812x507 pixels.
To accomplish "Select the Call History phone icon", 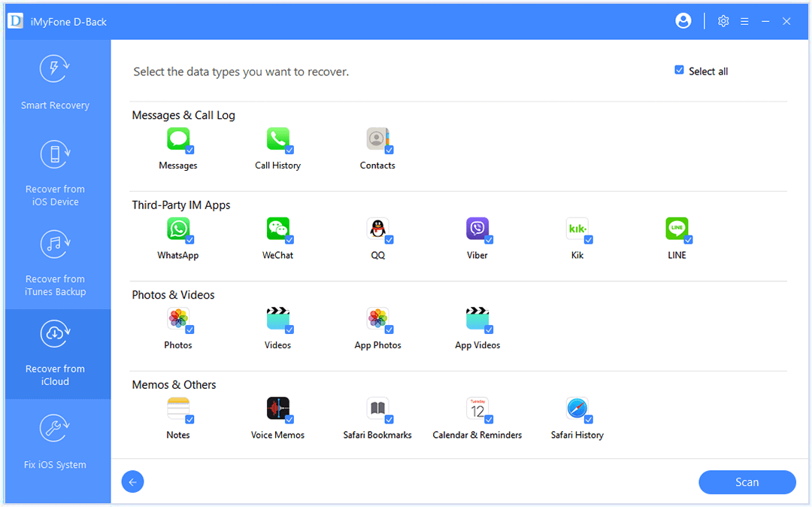I will coord(277,139).
